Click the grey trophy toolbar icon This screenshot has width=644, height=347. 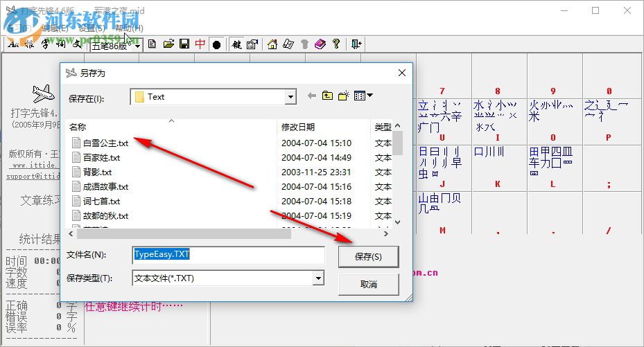click(x=304, y=44)
